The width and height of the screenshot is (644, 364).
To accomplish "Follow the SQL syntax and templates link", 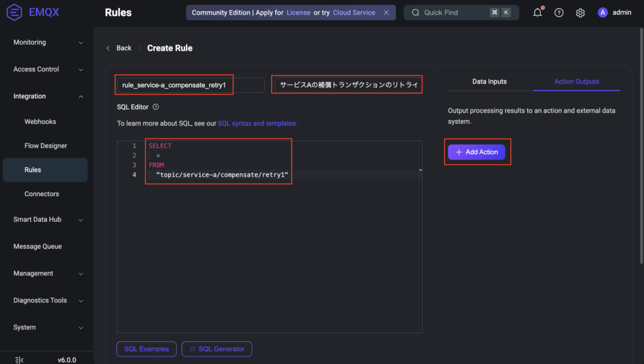I will pos(257,123).
